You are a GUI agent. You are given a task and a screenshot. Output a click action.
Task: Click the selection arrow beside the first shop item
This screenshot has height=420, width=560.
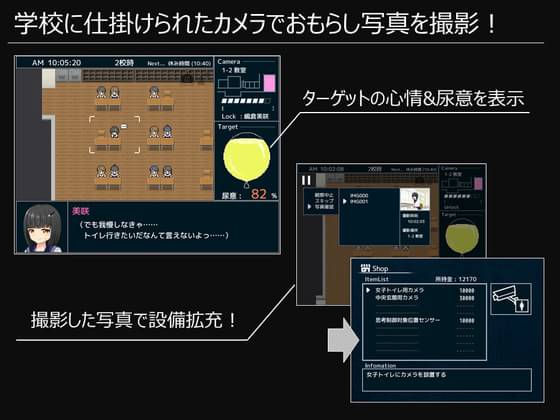(368, 290)
